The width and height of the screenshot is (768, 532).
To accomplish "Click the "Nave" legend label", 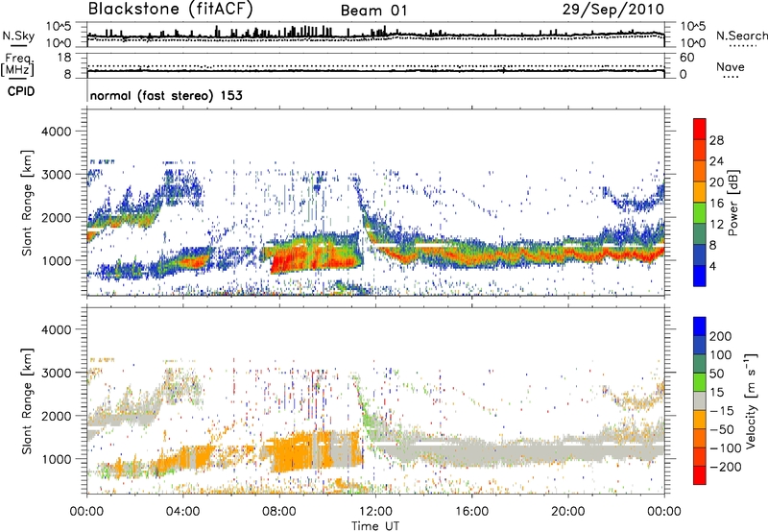I will [730, 66].
